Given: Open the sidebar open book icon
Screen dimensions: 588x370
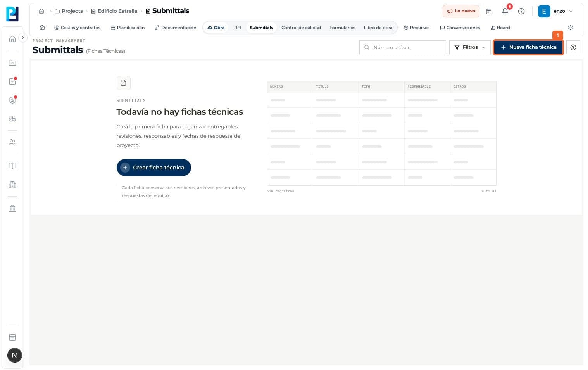Looking at the screenshot, I should point(12,166).
